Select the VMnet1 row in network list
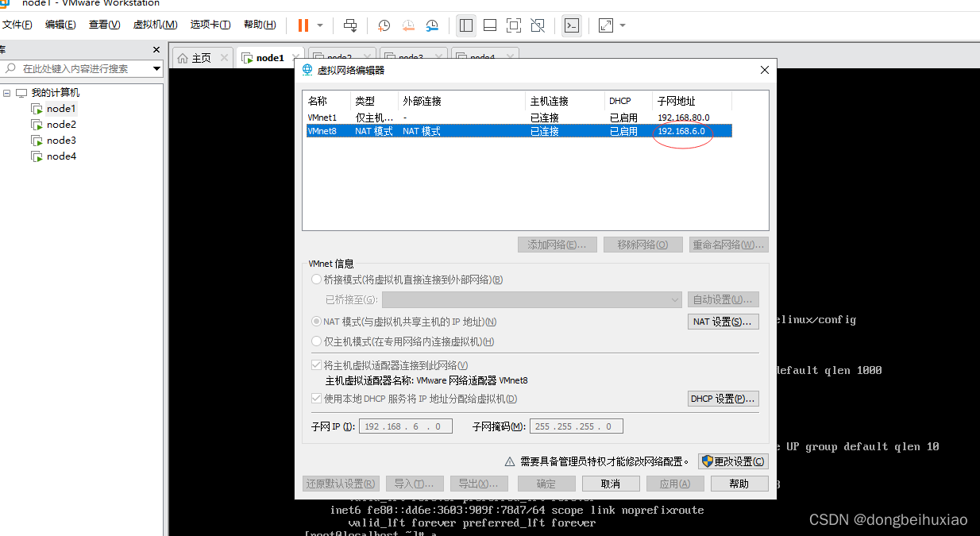 [519, 118]
